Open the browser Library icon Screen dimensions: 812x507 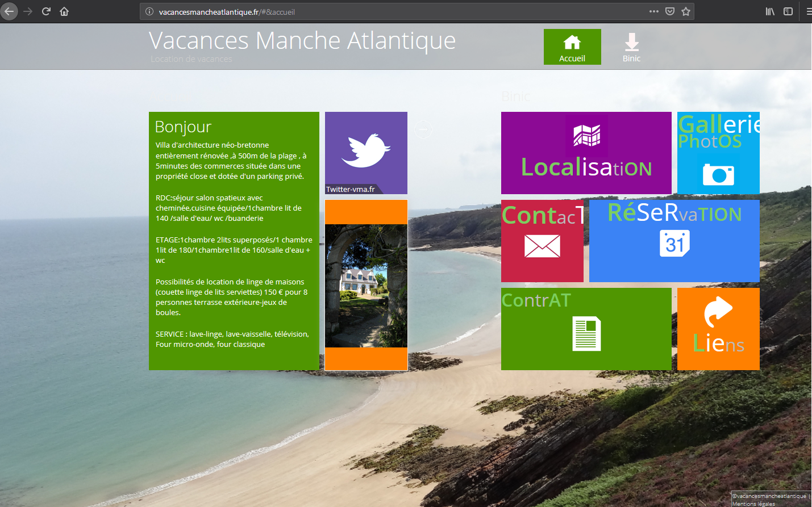770,11
